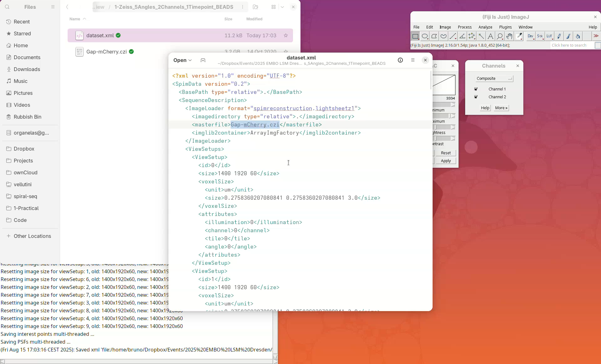This screenshot has height=364, width=601.
Task: Click the More » button in Channels
Action: pyautogui.click(x=501, y=108)
